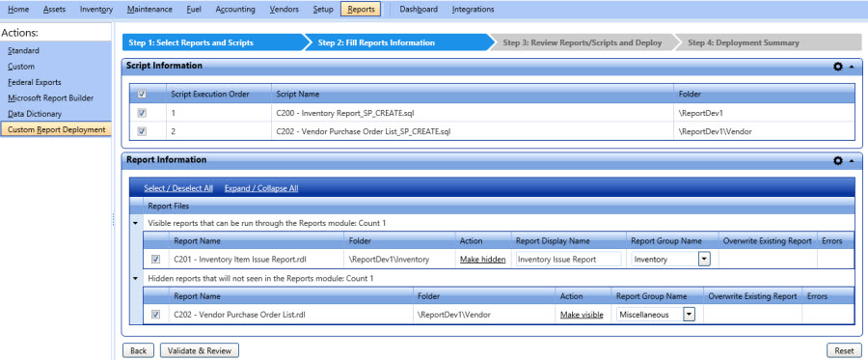Uncheck C201 Inventory Item Issue Report checkbox
The height and width of the screenshot is (360, 868).
156,260
